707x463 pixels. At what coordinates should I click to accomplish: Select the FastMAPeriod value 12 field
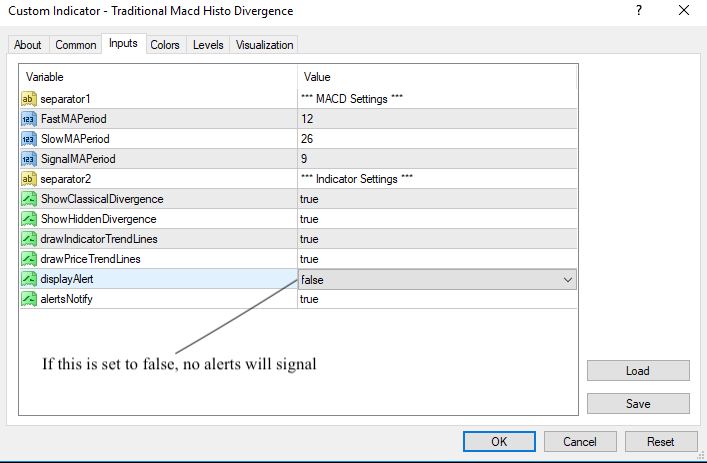tap(437, 118)
